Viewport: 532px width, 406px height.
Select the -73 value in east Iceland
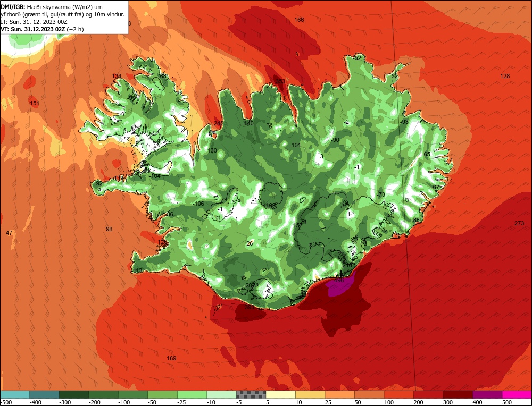381,194
